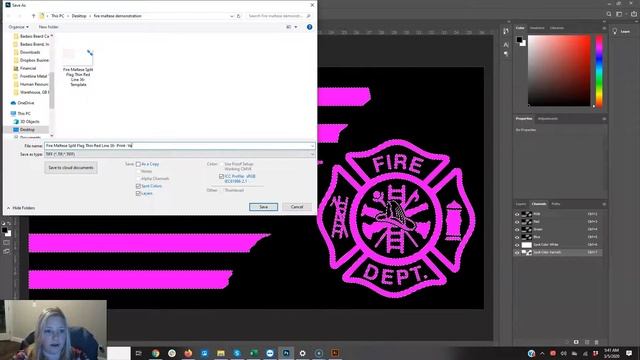The image size is (640, 360).
Task: Open File Explorer from the taskbar
Action: [x=221, y=353]
